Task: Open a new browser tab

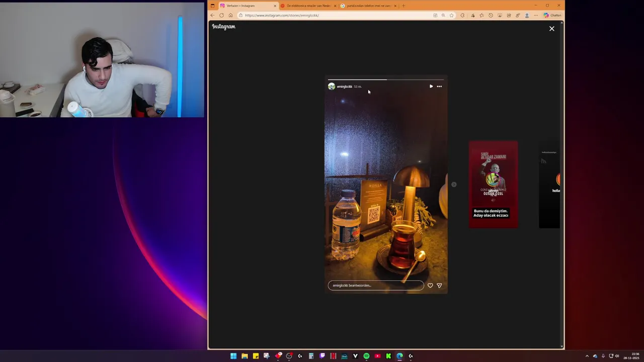Action: pyautogui.click(x=403, y=6)
